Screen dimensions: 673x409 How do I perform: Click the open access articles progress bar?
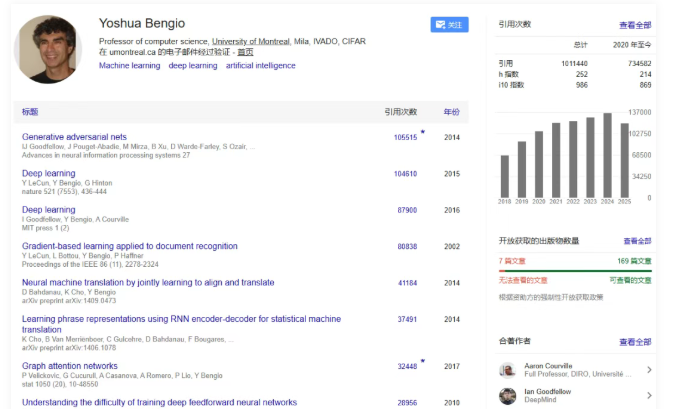pyautogui.click(x=575, y=271)
